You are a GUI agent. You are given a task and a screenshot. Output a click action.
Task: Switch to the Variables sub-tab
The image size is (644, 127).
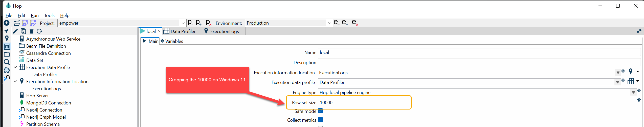pyautogui.click(x=172, y=41)
